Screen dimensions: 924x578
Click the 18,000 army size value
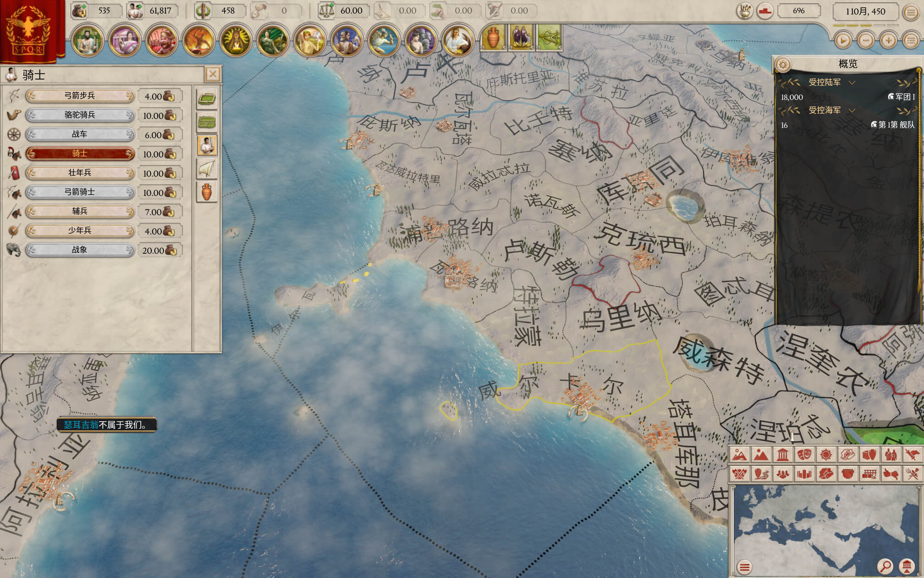pyautogui.click(x=792, y=97)
